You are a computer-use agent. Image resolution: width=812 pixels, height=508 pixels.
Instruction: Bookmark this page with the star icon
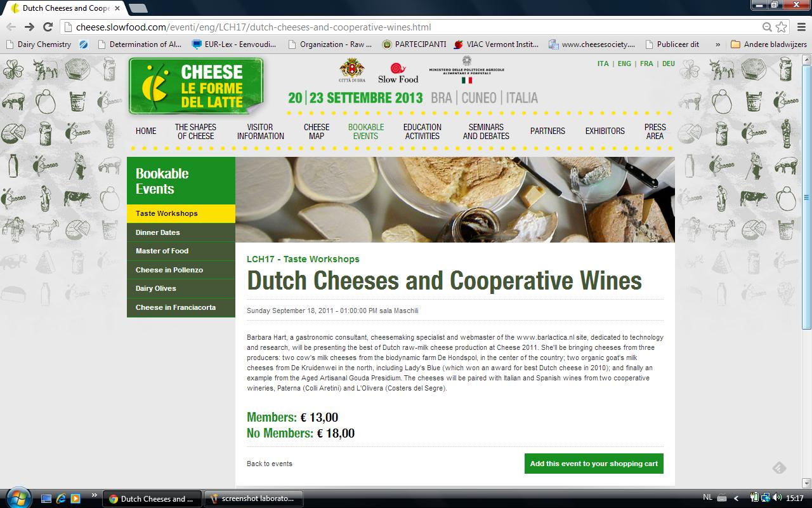[782, 27]
